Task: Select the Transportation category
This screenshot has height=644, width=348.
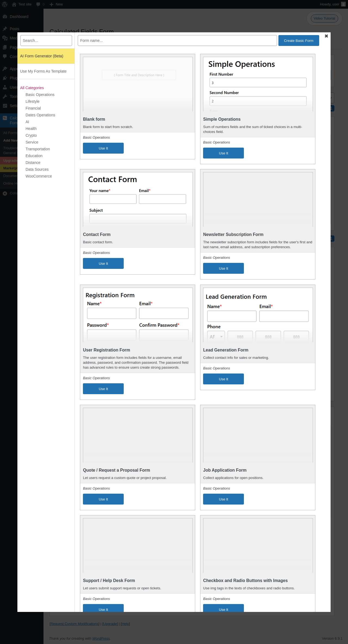Action: coord(38,149)
